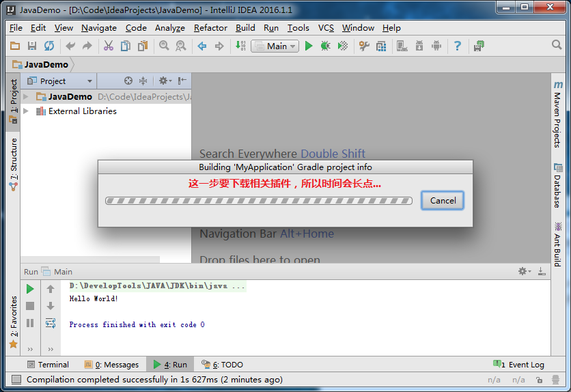The width and height of the screenshot is (571, 392).
Task: Open the Run panel gear settings
Action: coord(525,271)
